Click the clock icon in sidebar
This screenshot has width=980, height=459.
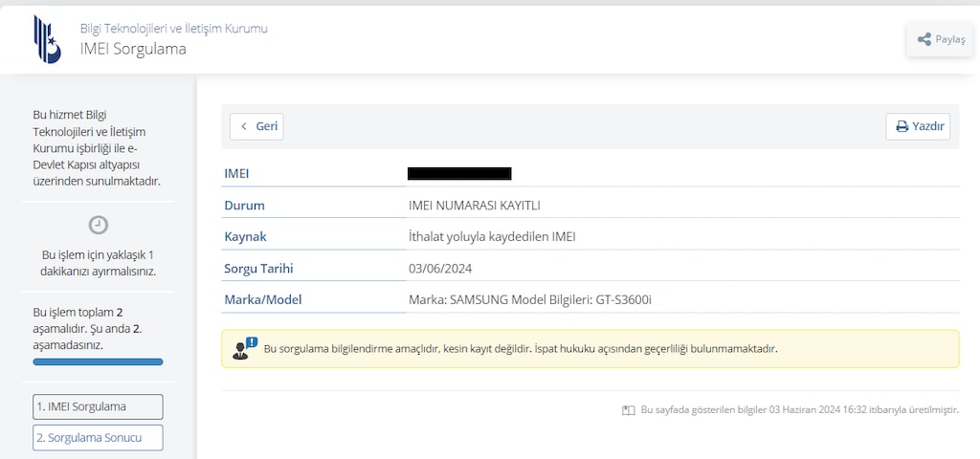pyautogui.click(x=99, y=225)
